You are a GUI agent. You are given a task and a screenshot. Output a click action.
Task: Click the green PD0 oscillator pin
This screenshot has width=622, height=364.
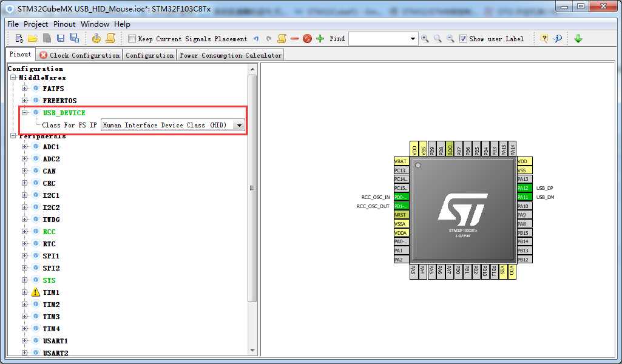401,197
